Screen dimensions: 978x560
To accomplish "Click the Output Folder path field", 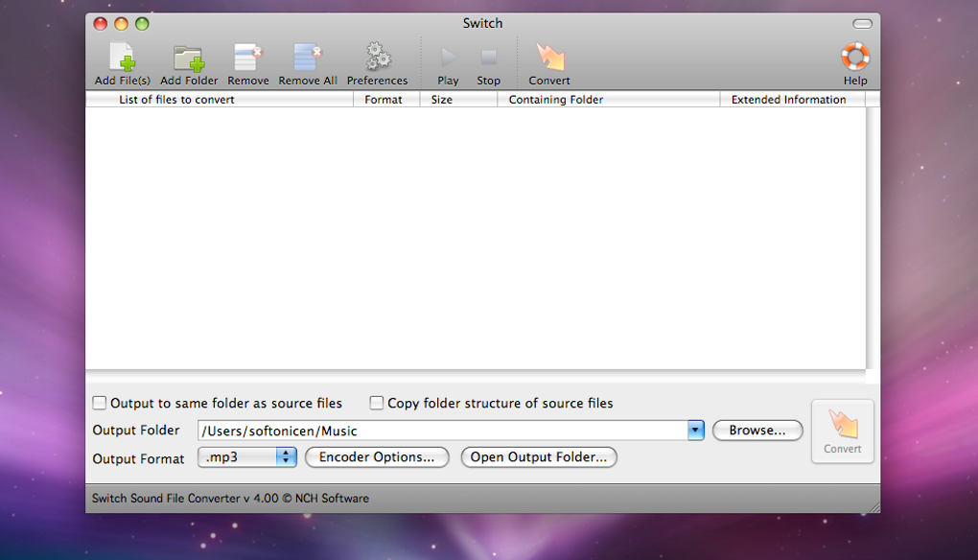I will [443, 431].
